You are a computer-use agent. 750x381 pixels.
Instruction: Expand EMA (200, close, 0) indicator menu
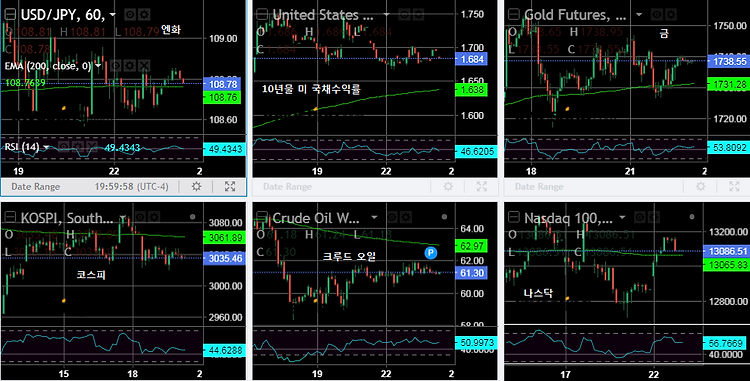(x=98, y=65)
